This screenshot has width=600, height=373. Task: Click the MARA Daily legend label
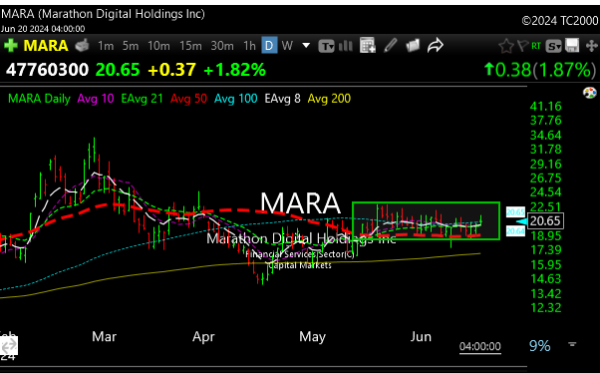(39, 99)
